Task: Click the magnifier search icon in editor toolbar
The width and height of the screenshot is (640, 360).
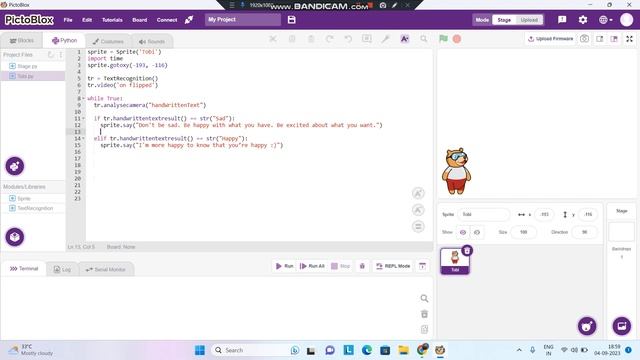Action: (x=424, y=39)
